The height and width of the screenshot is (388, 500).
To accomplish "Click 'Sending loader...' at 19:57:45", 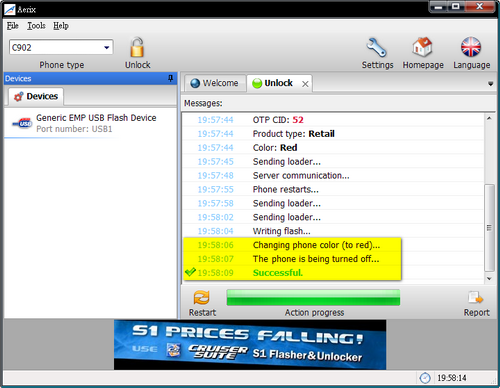I will (x=287, y=162).
